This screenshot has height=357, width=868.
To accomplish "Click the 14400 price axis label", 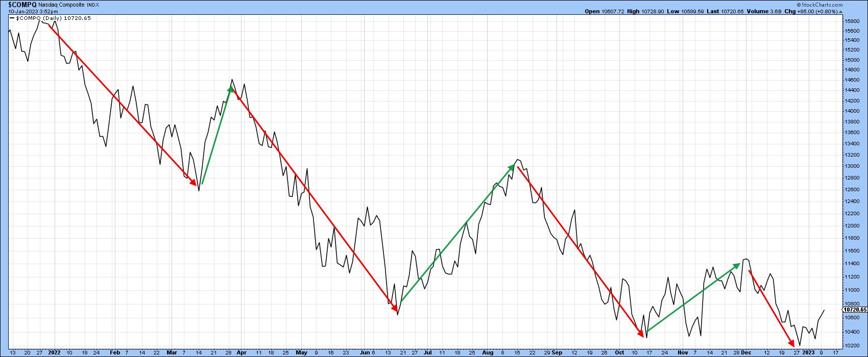I will (x=852, y=90).
